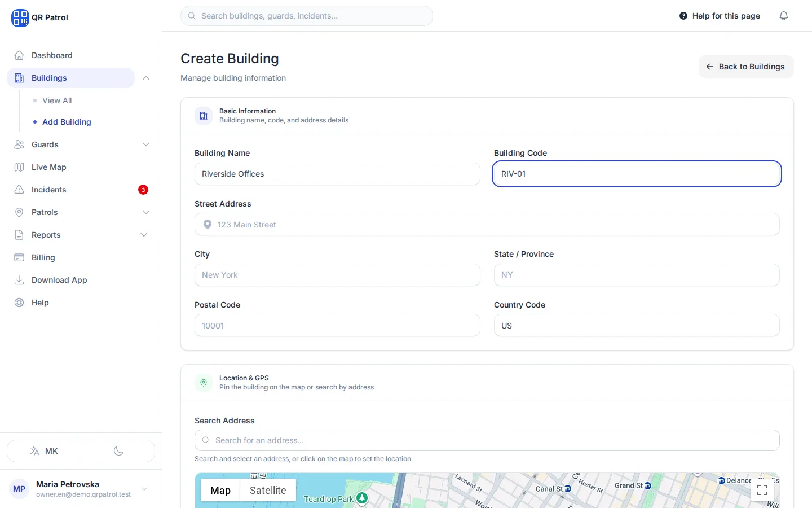The image size is (812, 508).
Task: Click the red incidents count badge
Action: (143, 190)
